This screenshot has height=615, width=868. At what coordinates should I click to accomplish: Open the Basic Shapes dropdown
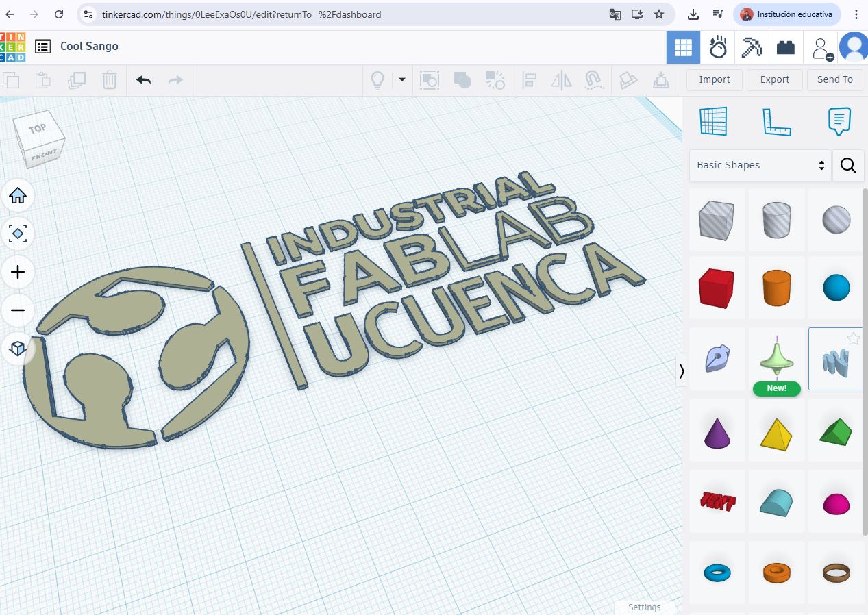pos(760,165)
